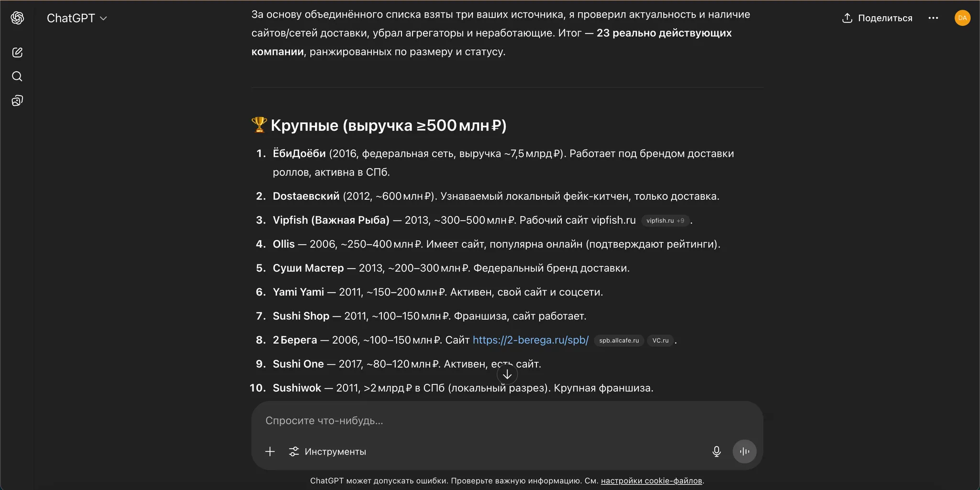Screen dimensions: 980x490
Task: Start a new chat with pencil icon
Action: click(x=17, y=53)
